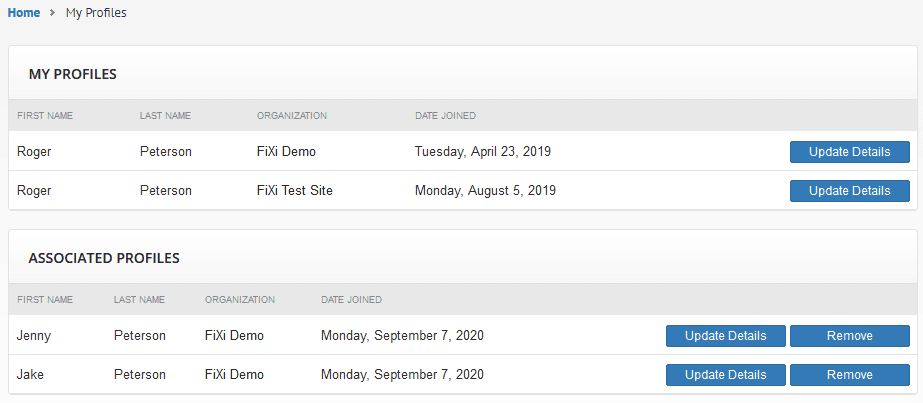Click the My Profiles breadcrumb text
The height and width of the screenshot is (403, 923).
pyautogui.click(x=96, y=13)
